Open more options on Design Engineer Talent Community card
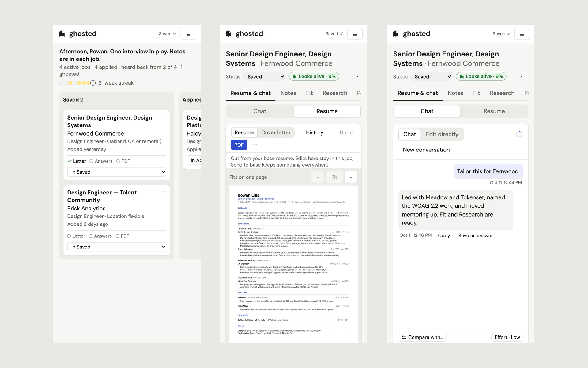The height and width of the screenshot is (368, 588). [164, 192]
